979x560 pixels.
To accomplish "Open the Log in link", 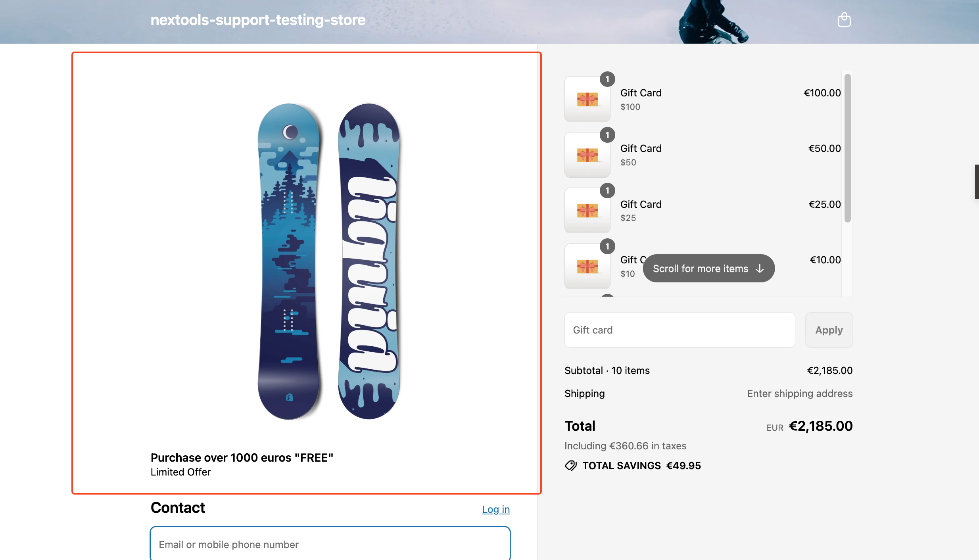I will click(496, 509).
